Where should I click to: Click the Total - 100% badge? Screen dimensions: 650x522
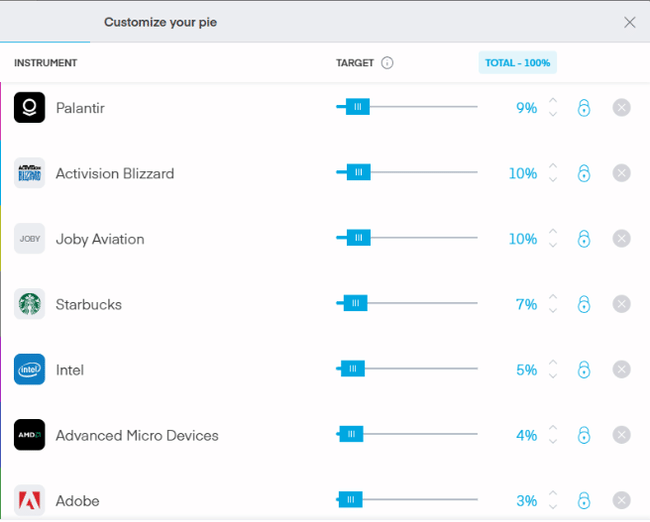(x=517, y=63)
